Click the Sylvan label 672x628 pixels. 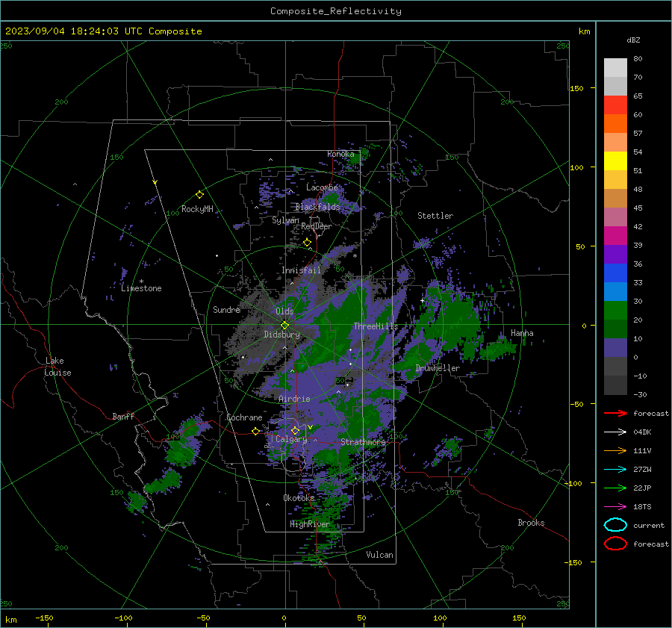(285, 220)
